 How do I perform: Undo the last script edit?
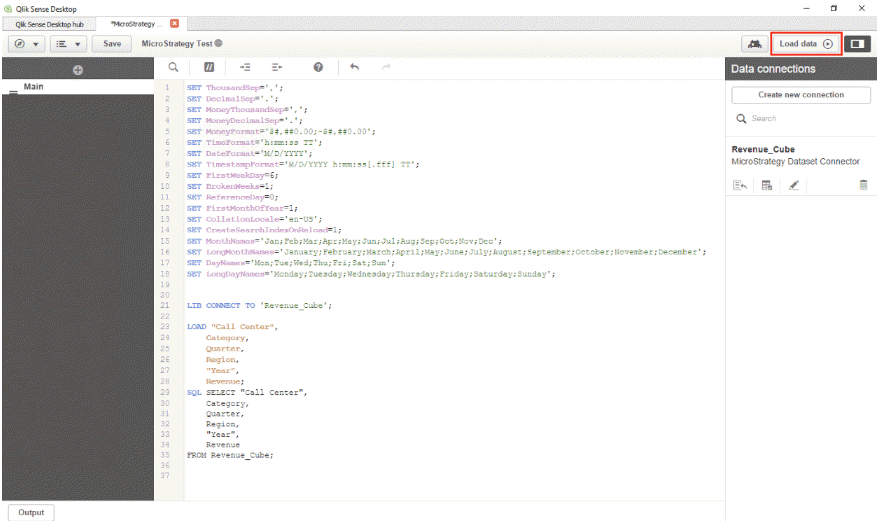[354, 67]
